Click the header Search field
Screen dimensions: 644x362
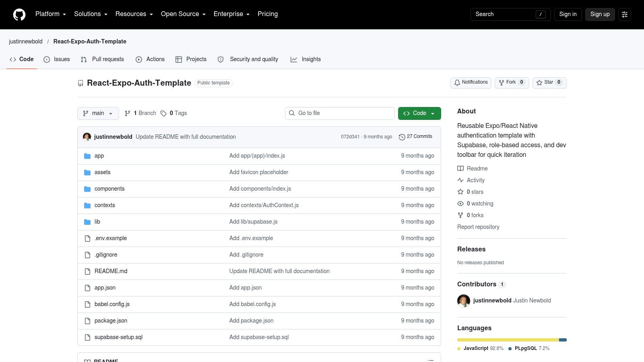(510, 14)
